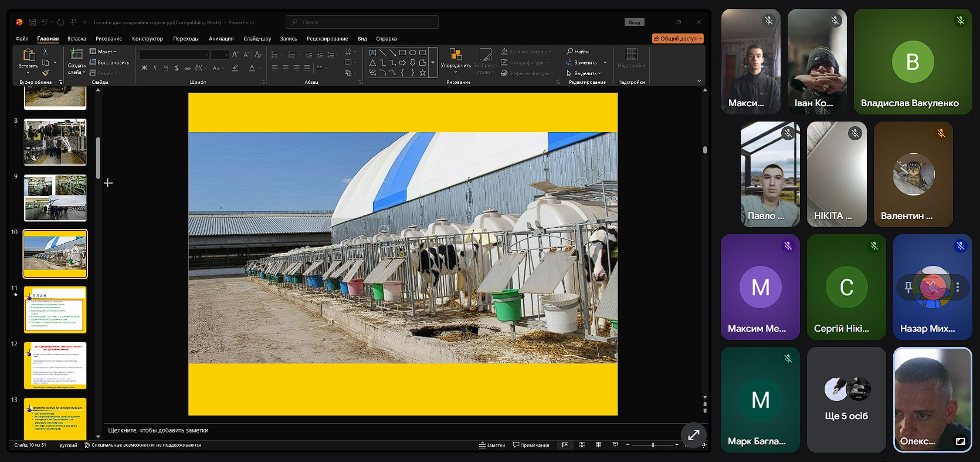The image size is (980, 462).
Task: Switch to the Анимация tab
Action: click(x=221, y=39)
